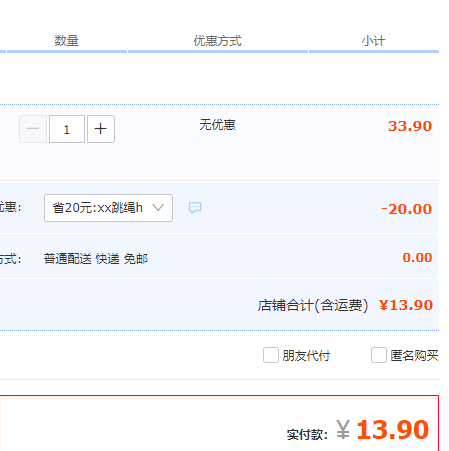This screenshot has width=449, height=451.
Task: Click the minus quantity button
Action: (33, 129)
